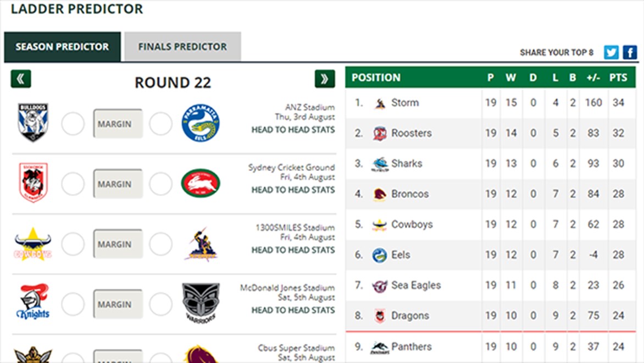Open Head to Head Stats for ANZ Stadium match
Screen dimensions: 644x363
coord(293,130)
